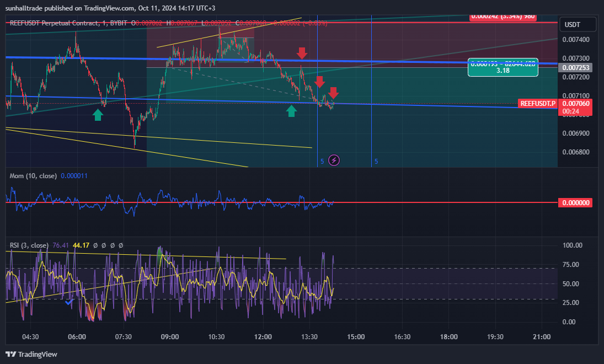Click the green 3.18 risk-reward label
This screenshot has height=364, width=604.
(x=503, y=68)
